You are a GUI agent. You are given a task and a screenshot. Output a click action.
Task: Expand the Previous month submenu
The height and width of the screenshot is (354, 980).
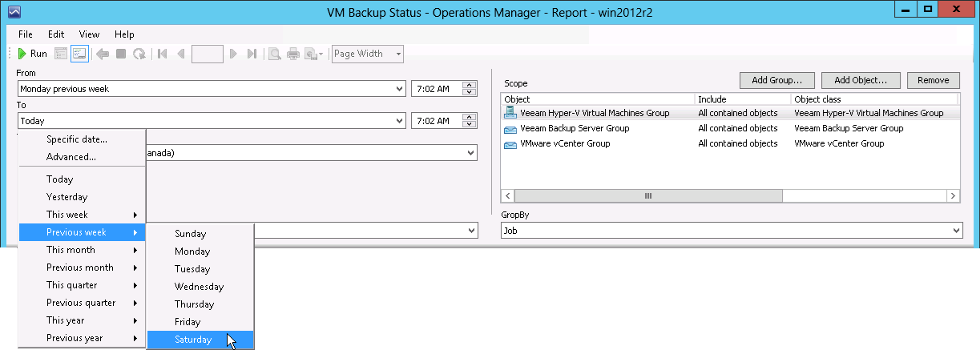pos(82,268)
